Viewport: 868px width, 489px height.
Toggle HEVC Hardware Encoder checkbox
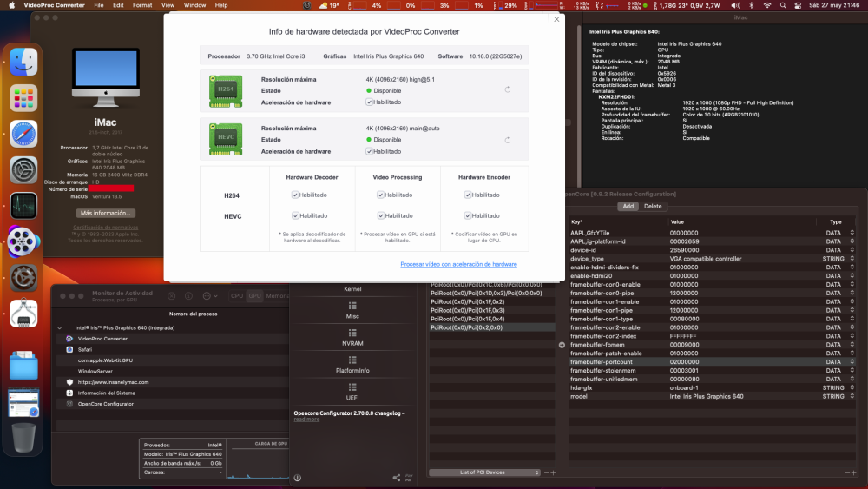(468, 215)
